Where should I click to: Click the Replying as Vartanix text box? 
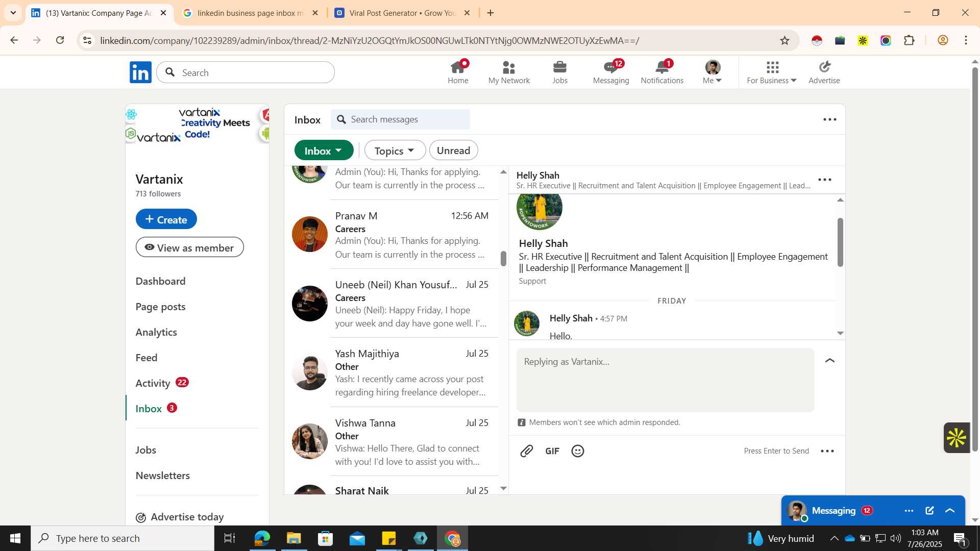point(665,380)
